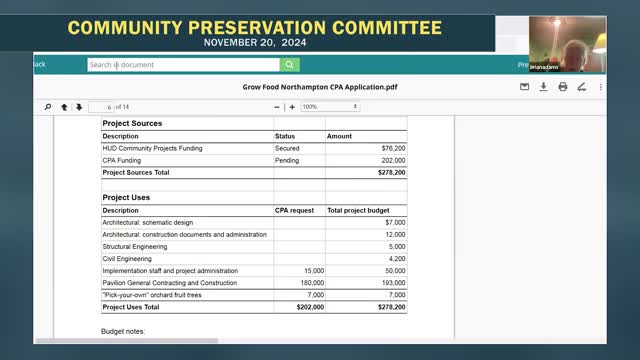Click the $7,000 schematic design amount
640x360 pixels.
[x=395, y=222]
